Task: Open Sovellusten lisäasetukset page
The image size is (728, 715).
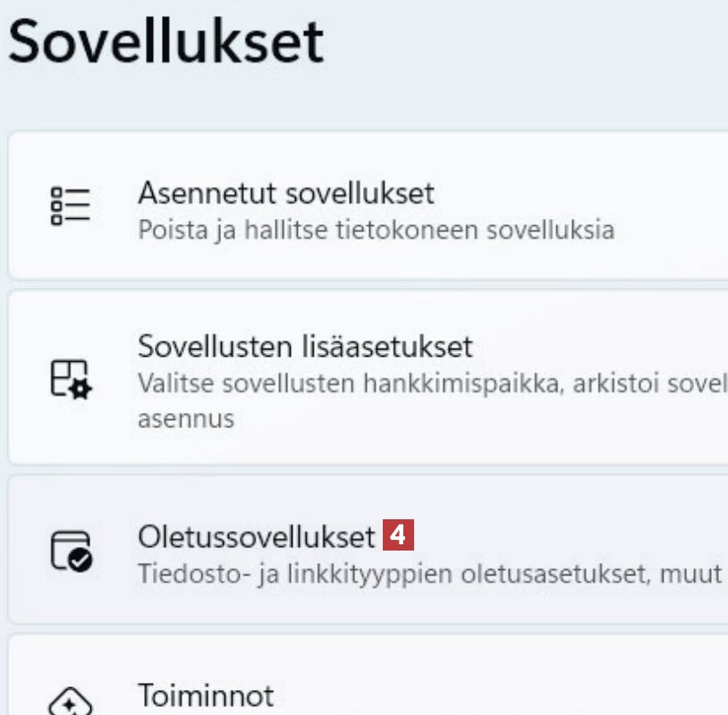Action: click(305, 345)
